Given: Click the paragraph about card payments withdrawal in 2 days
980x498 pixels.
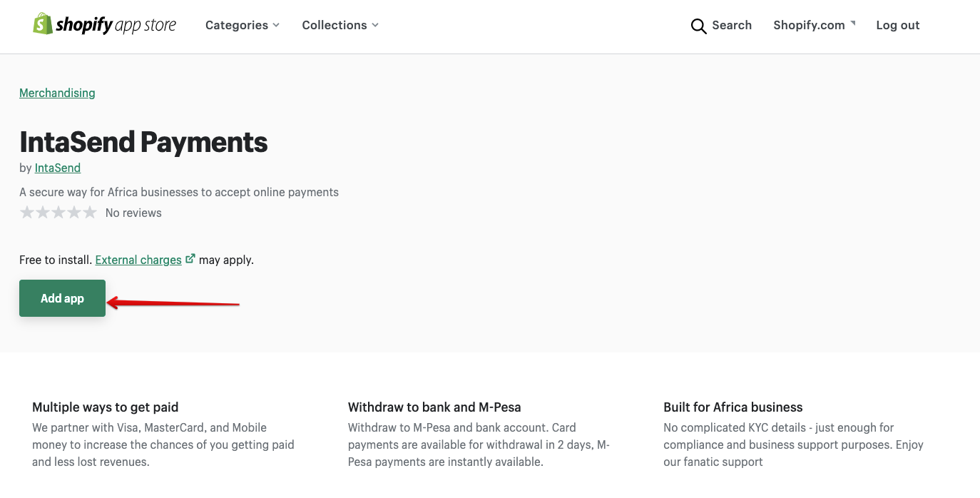Looking at the screenshot, I should (x=479, y=444).
